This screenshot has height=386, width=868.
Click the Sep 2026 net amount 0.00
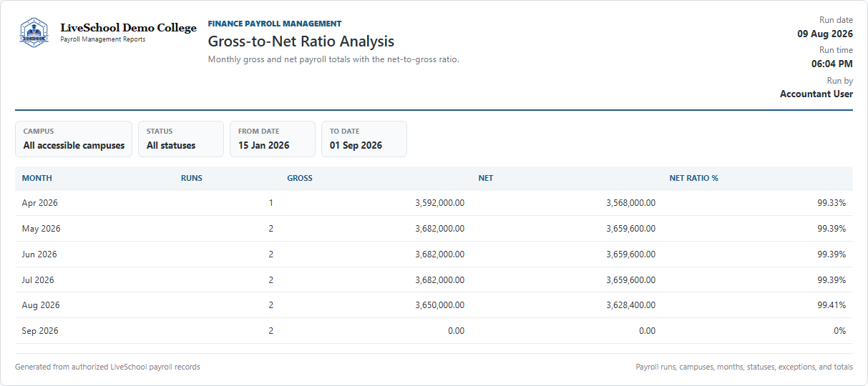(647, 331)
